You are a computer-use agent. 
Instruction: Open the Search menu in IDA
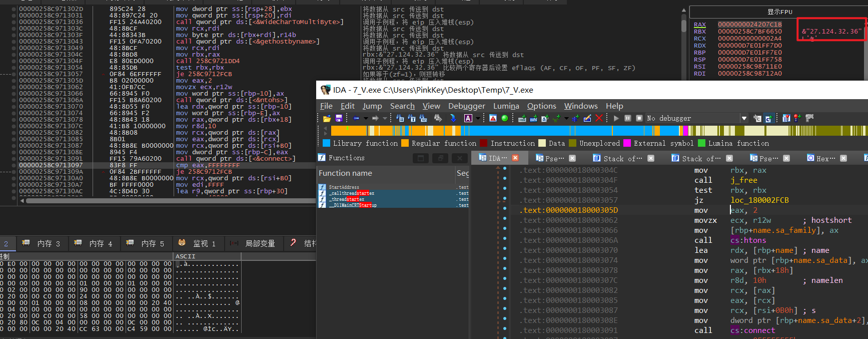[x=402, y=106]
